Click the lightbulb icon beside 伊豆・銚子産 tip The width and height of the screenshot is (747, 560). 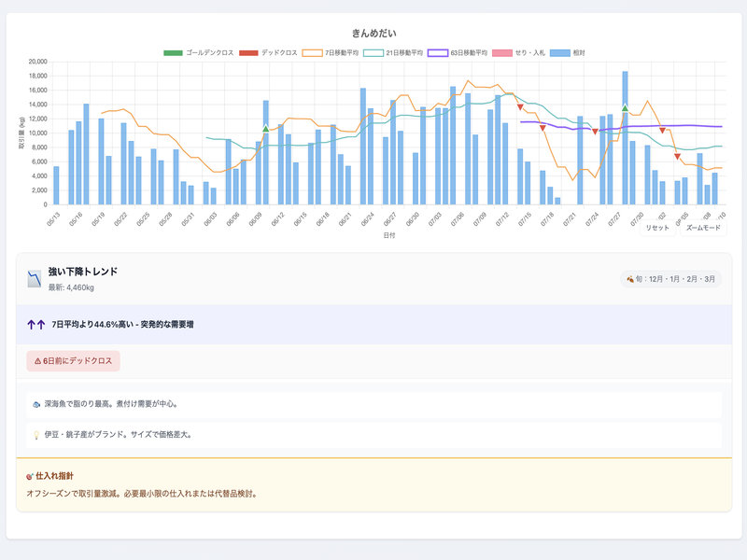(36, 435)
